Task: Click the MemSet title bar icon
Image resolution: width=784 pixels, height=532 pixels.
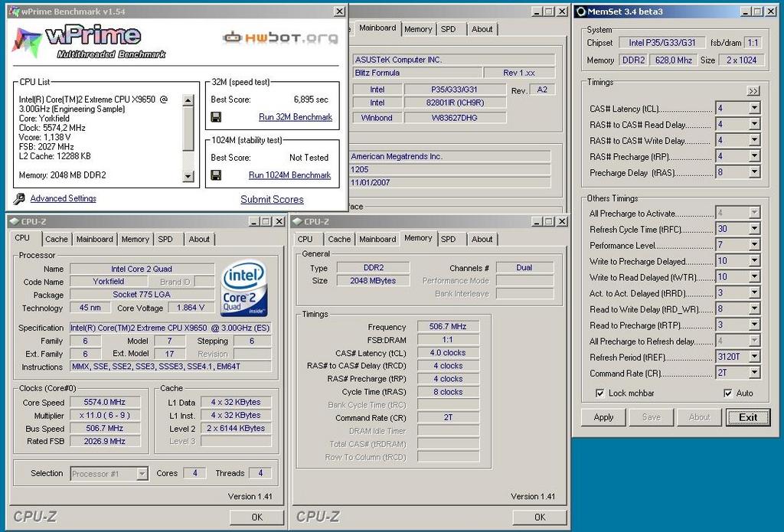Action: click(x=581, y=11)
